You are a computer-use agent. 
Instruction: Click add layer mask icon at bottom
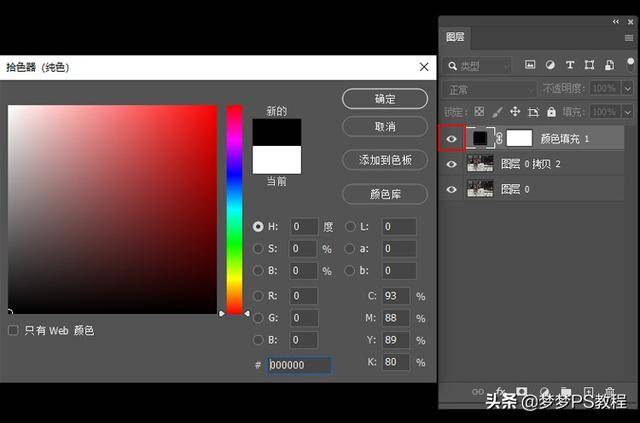coord(522,391)
